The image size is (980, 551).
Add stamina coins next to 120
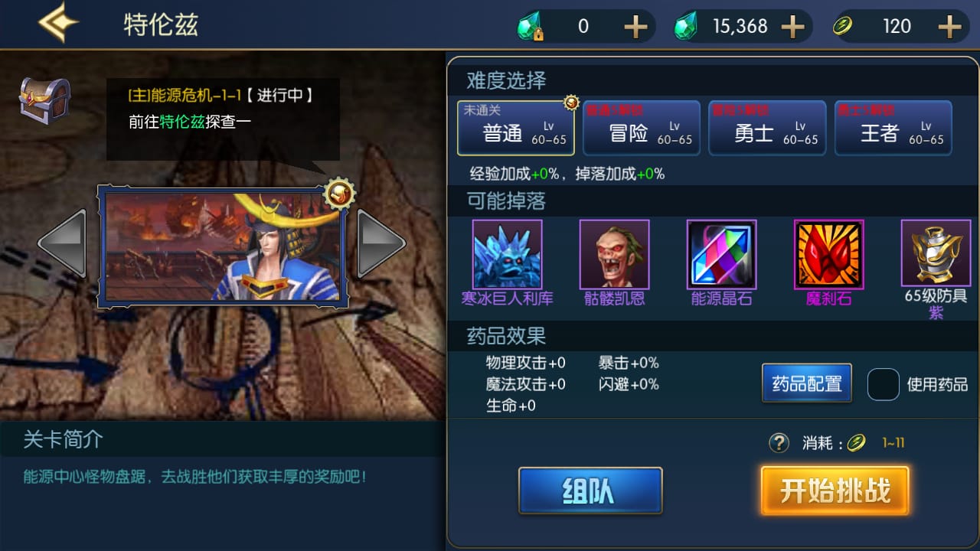click(949, 27)
